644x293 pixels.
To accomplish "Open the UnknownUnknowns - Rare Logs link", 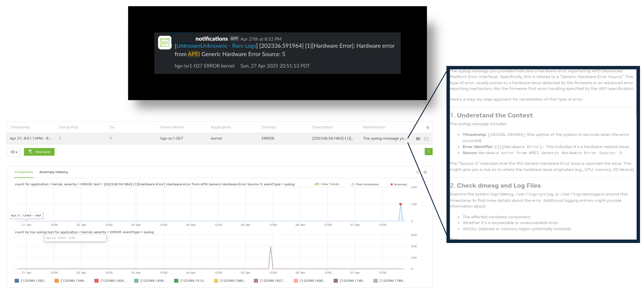I will coord(216,46).
